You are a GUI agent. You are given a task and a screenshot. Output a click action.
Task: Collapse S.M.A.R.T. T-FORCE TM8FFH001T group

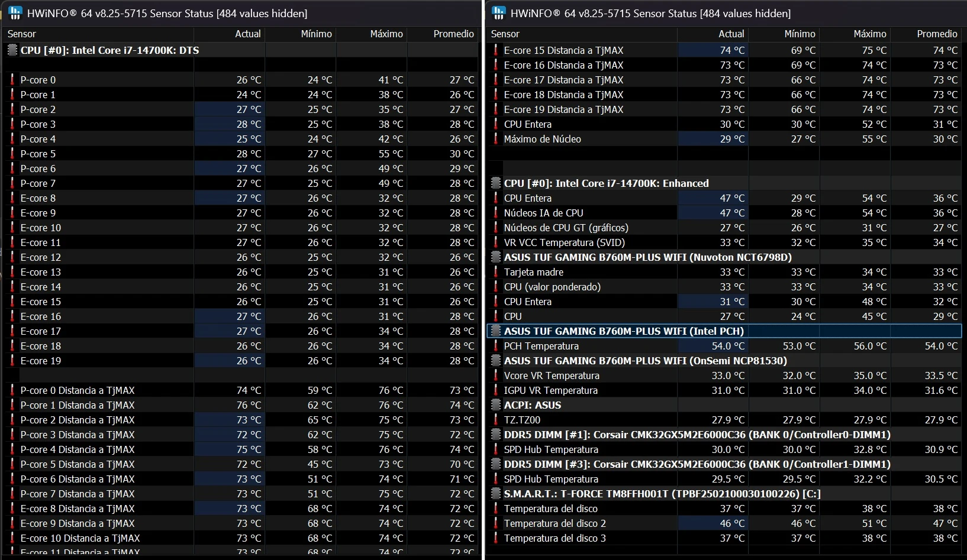(x=725, y=494)
